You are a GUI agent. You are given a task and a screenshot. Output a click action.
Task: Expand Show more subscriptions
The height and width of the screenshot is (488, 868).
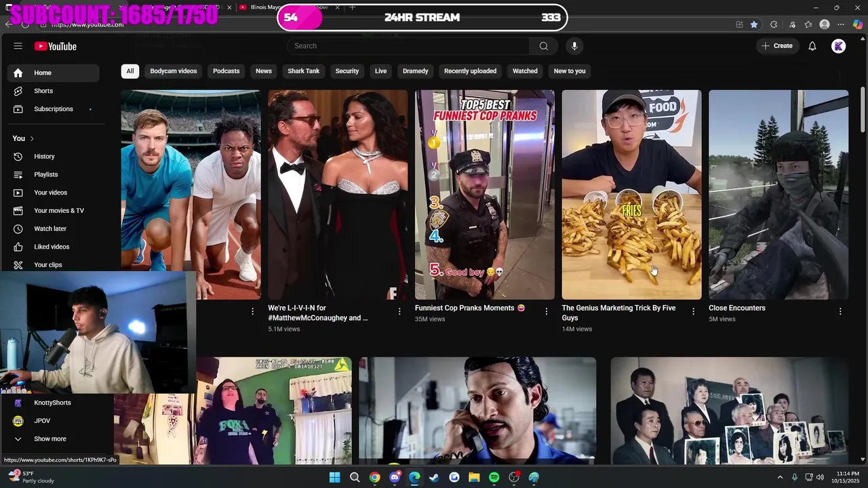pyautogui.click(x=54, y=439)
